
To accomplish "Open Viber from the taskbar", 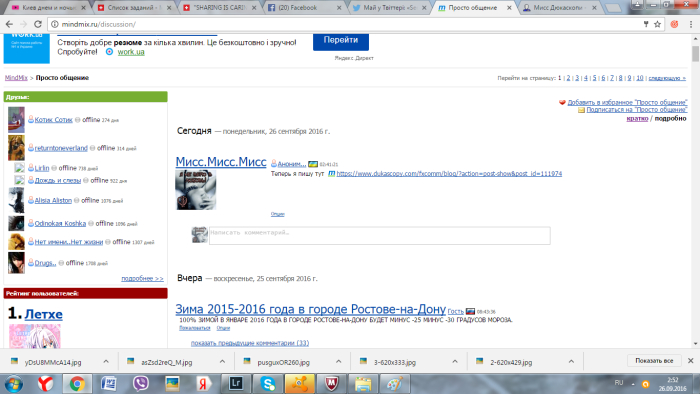I will click(x=141, y=383).
